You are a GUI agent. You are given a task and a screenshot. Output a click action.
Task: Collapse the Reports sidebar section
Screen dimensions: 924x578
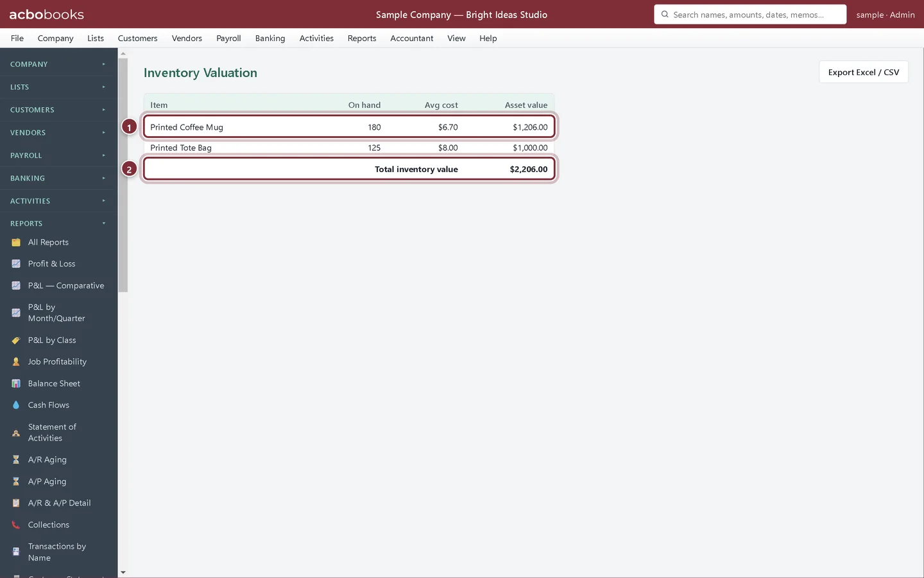58,223
